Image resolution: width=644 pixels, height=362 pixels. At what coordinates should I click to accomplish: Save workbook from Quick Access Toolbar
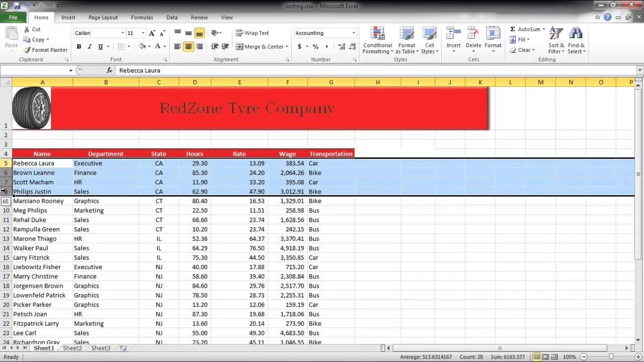point(17,6)
